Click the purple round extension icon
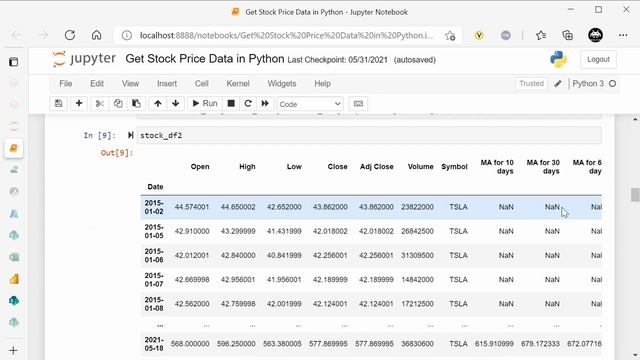Image resolution: width=640 pixels, height=360 pixels. pos(506,36)
